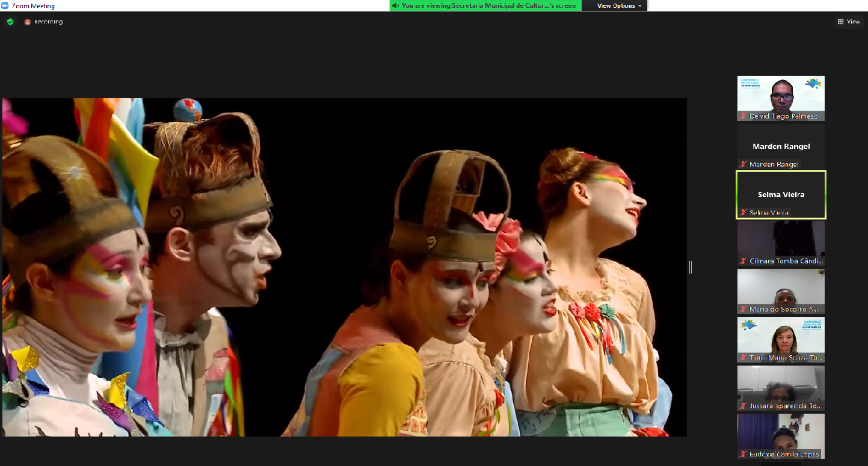Click the grid icon of the View button
Image resolution: width=868 pixels, height=466 pixels.
[840, 22]
